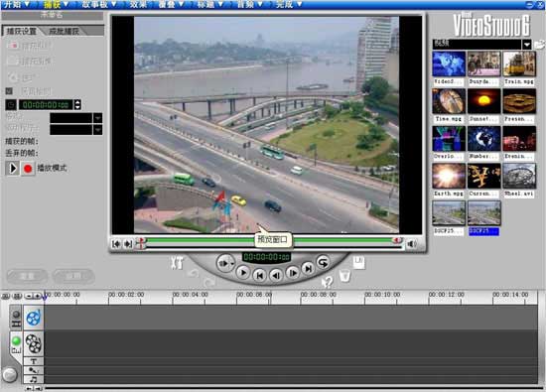The image size is (546, 392).
Task: Switch to the 成批捕获 batch capture tab
Action: click(x=65, y=31)
